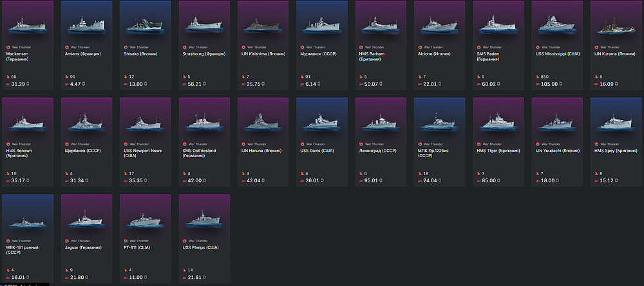Click War Thunder icon on USS Newport News card
The image size is (644, 286).
[124, 144]
